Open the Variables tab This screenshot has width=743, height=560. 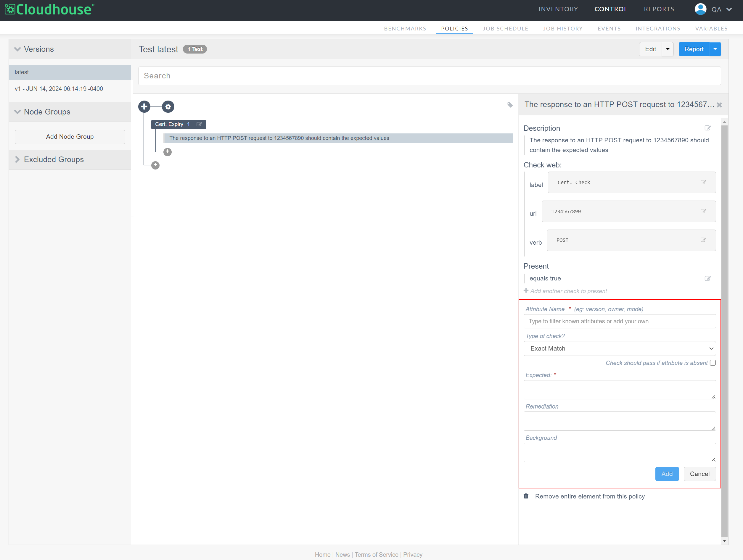(711, 28)
